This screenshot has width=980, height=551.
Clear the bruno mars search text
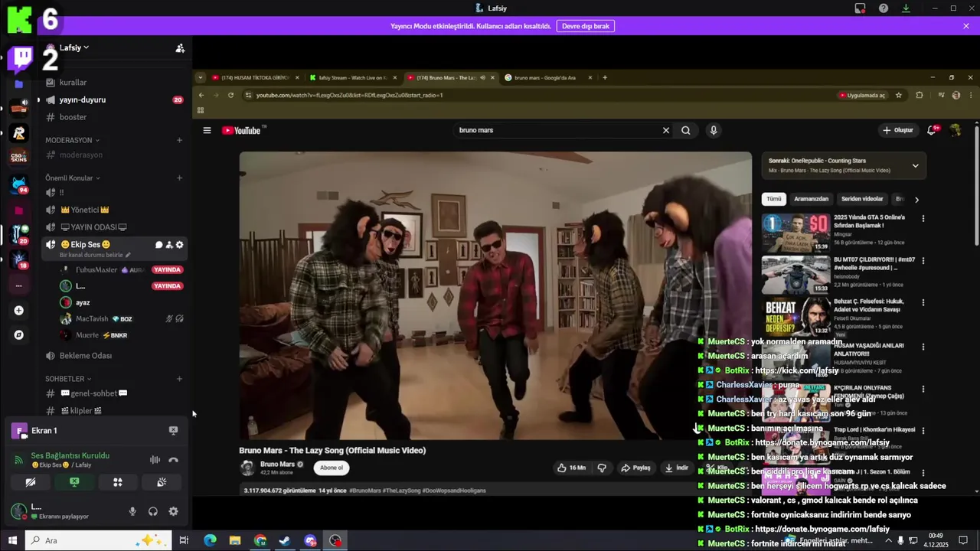point(665,130)
